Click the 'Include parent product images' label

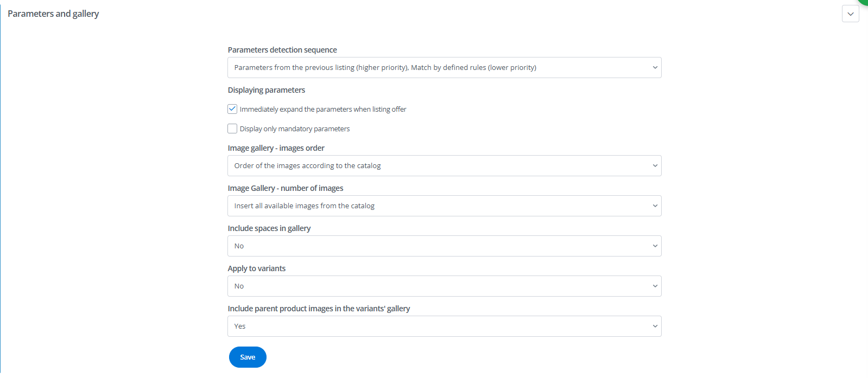tap(319, 309)
